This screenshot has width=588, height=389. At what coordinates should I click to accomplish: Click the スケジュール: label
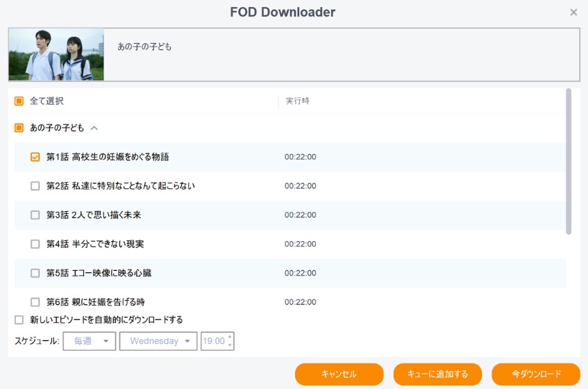(x=37, y=341)
